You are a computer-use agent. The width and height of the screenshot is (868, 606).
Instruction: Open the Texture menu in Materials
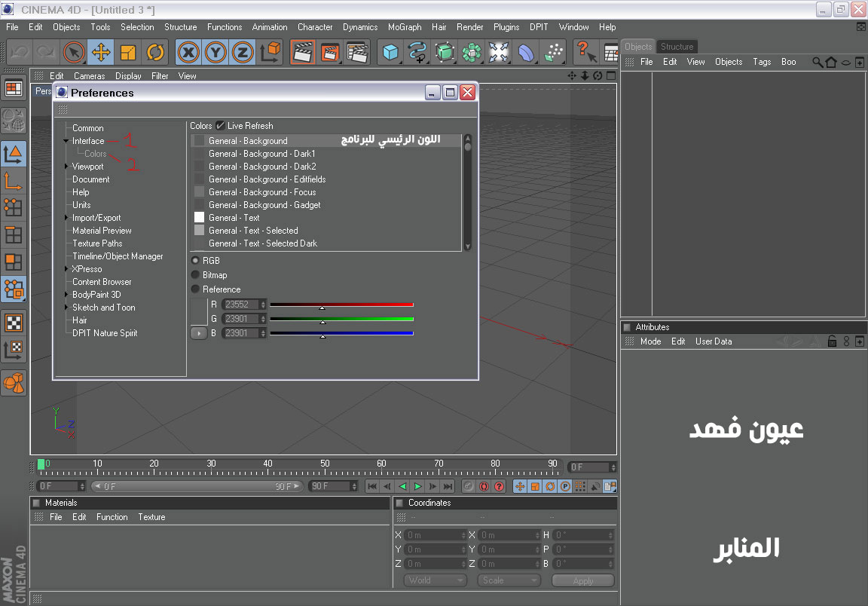151,517
